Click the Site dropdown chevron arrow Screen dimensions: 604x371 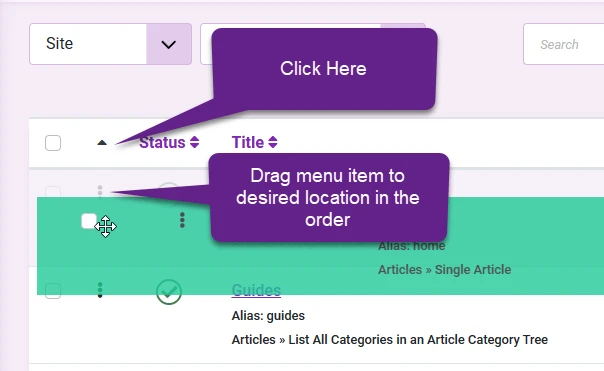click(169, 44)
